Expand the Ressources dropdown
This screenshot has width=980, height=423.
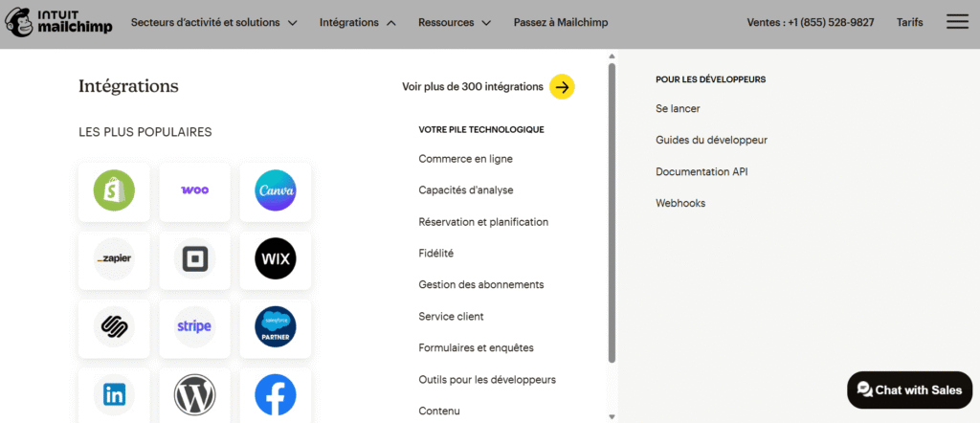pyautogui.click(x=455, y=22)
